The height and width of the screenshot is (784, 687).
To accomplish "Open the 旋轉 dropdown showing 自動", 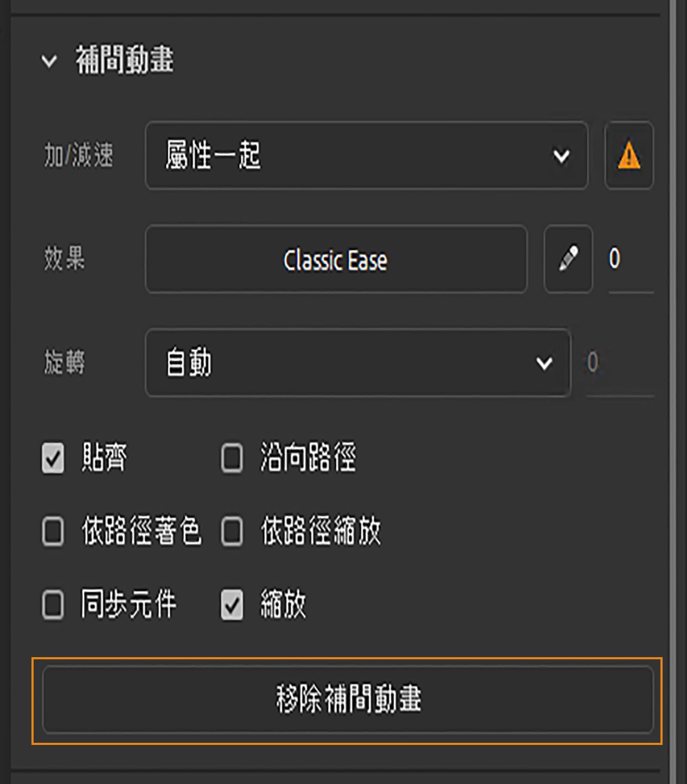I will point(358,364).
